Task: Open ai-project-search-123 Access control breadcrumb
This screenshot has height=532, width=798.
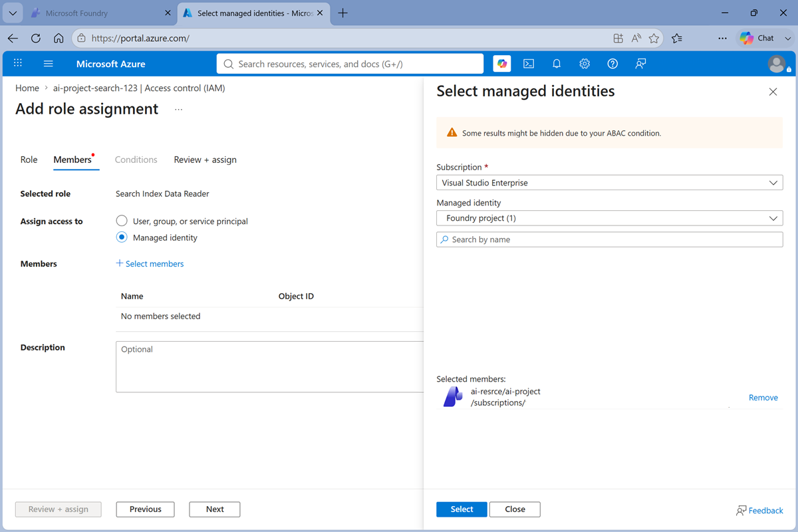Action: [139, 88]
